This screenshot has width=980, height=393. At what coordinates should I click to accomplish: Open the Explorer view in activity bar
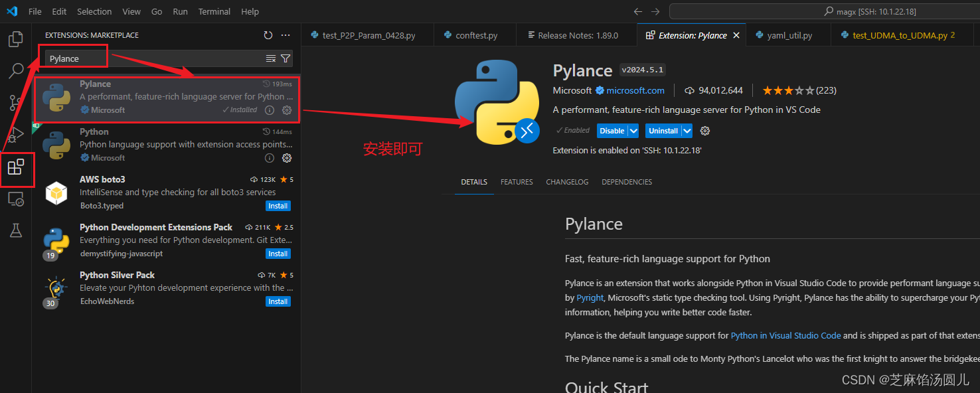coord(16,39)
